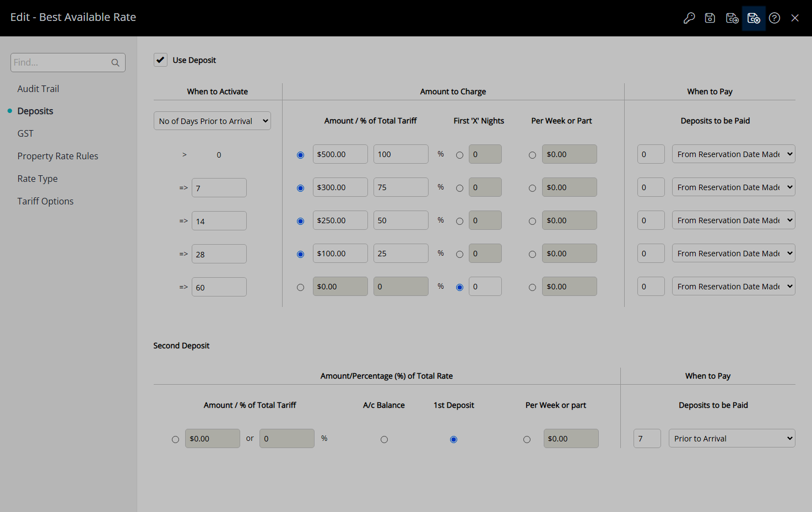Open the Rate Type section
Image resolution: width=812 pixels, height=512 pixels.
(37, 179)
